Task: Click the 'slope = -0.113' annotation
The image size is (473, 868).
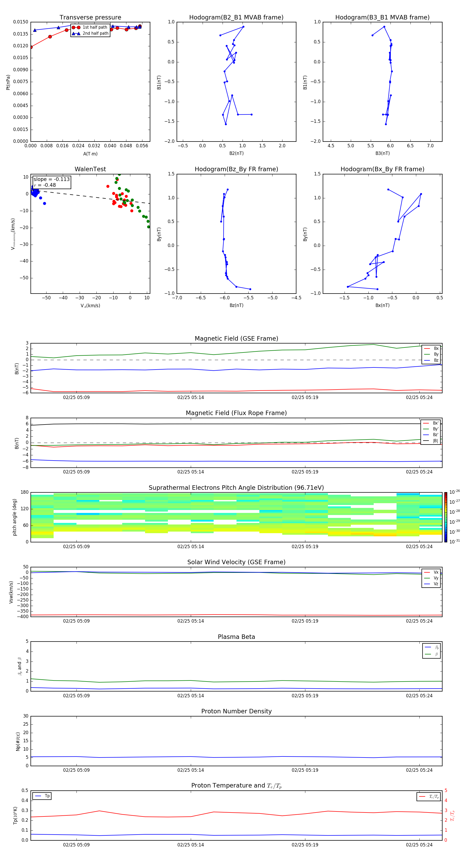Action: 52,179
